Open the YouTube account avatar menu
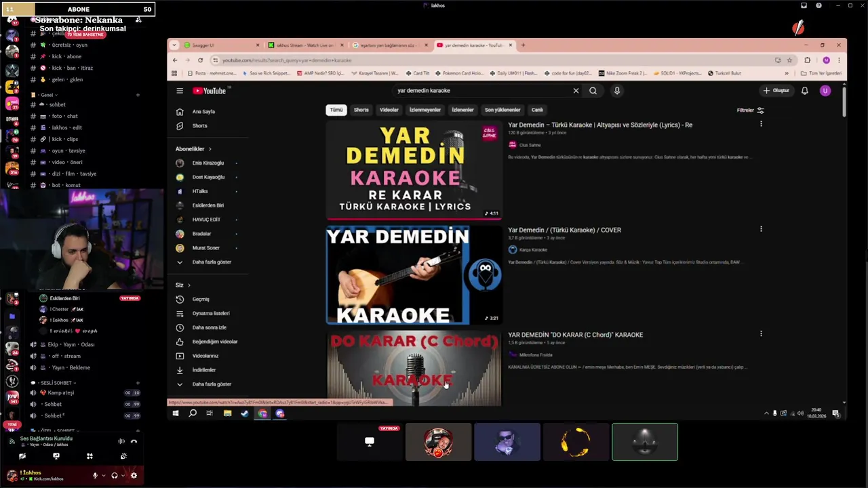 coord(825,91)
